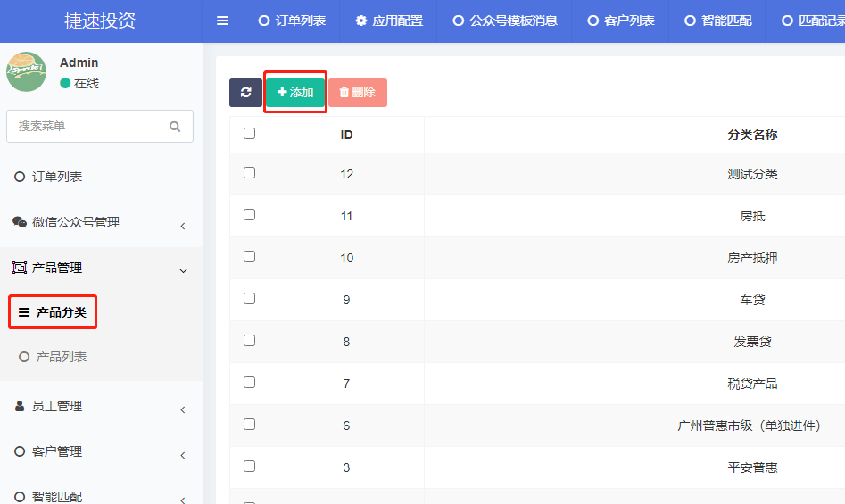
Task: Click the red 删除 button
Action: point(358,92)
